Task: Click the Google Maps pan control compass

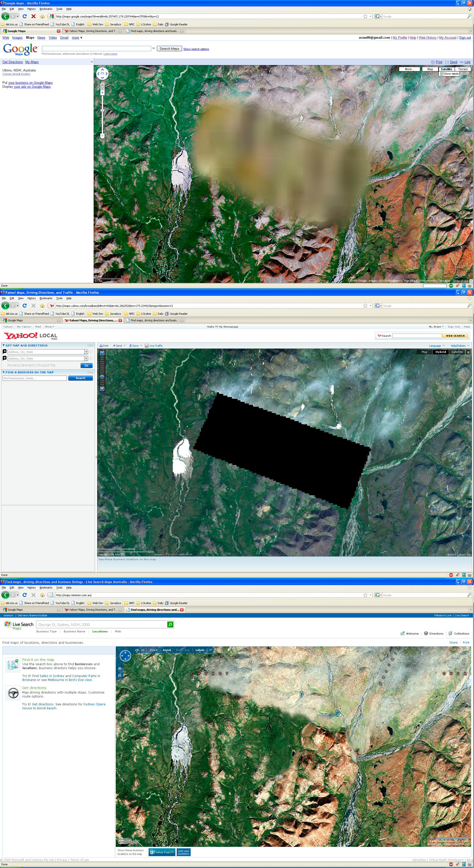Action: [102, 73]
